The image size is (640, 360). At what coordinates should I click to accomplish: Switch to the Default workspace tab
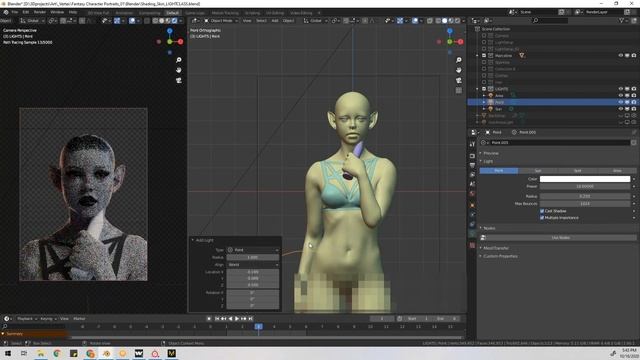pos(173,13)
